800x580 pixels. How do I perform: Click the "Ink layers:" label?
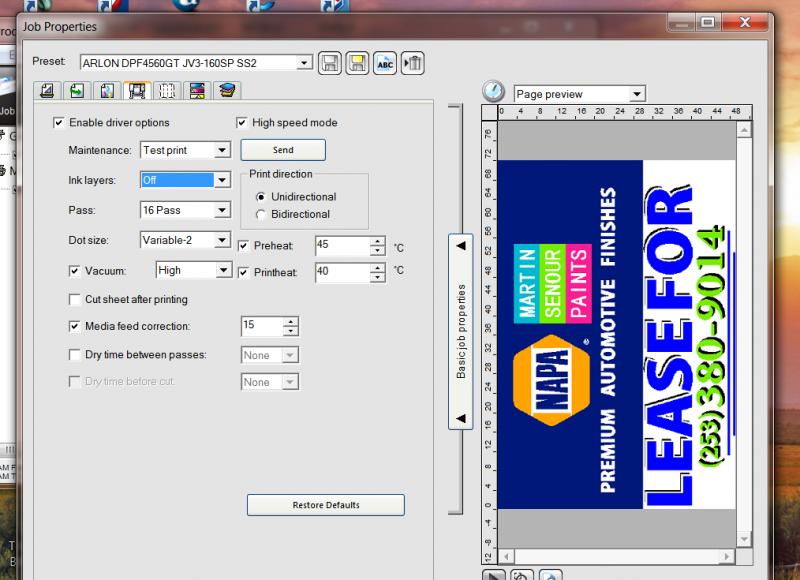click(92, 181)
